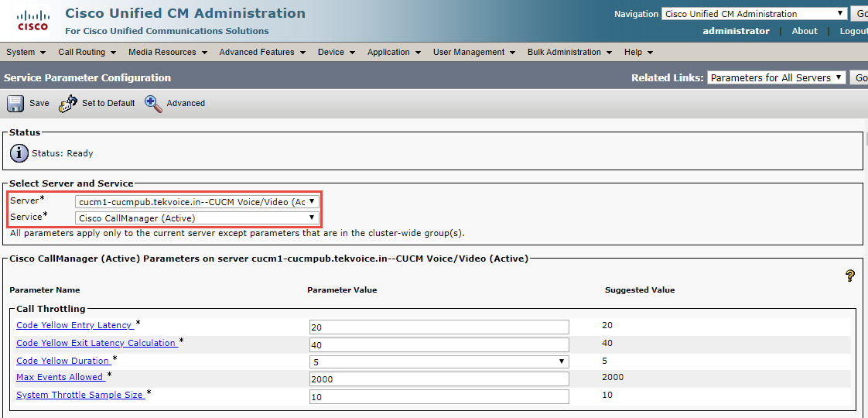Click the Go button beside Related Links

coord(859,77)
